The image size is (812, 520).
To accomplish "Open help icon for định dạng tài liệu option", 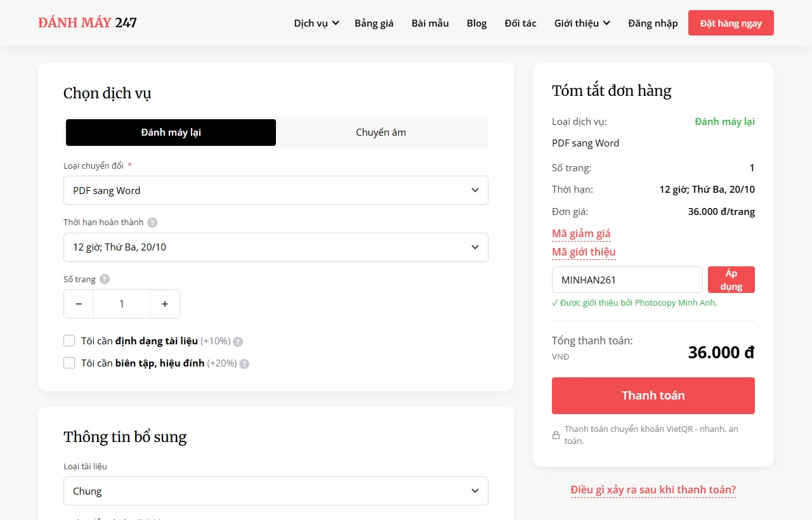I will click(x=238, y=342).
